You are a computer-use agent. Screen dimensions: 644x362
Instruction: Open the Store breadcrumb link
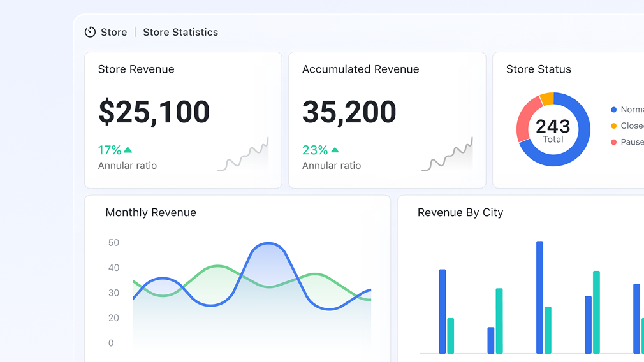pos(113,32)
